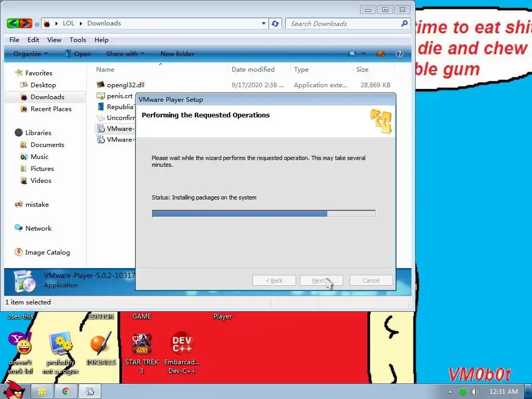The image size is (532, 399).
Task: Open the STAR TREK 3 desktop icon
Action: (x=142, y=353)
